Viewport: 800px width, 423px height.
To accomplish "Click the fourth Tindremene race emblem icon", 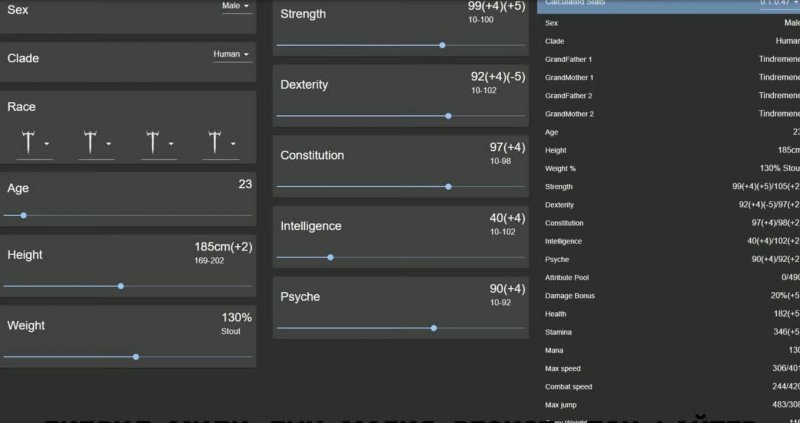I will (214, 142).
